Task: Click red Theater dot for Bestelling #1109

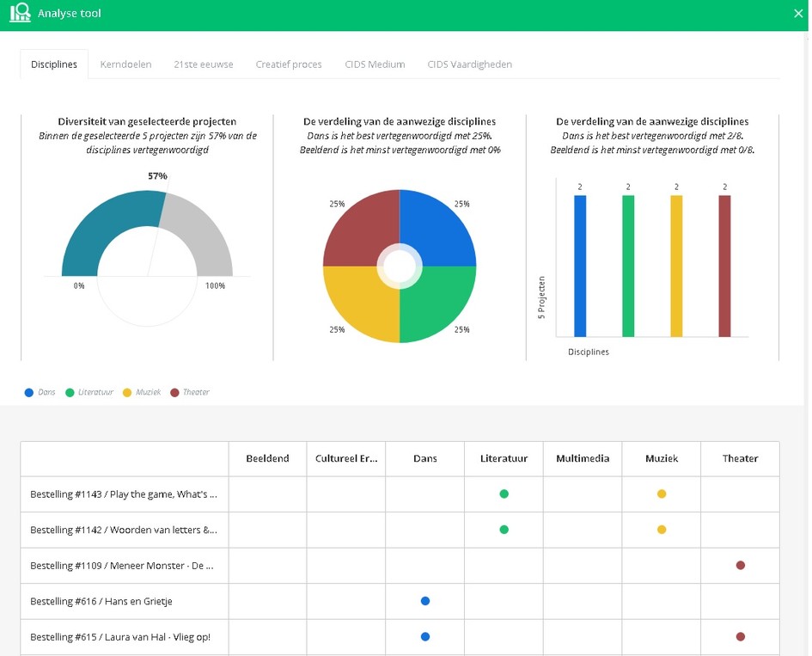Action: (x=741, y=566)
